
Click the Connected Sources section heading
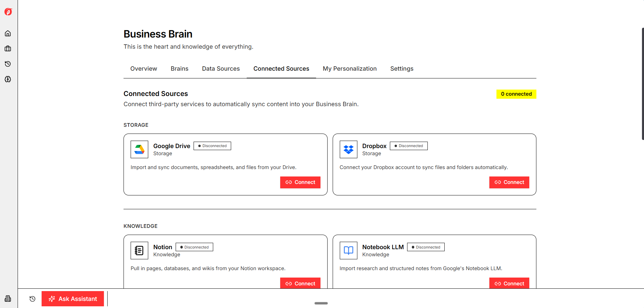click(x=156, y=94)
